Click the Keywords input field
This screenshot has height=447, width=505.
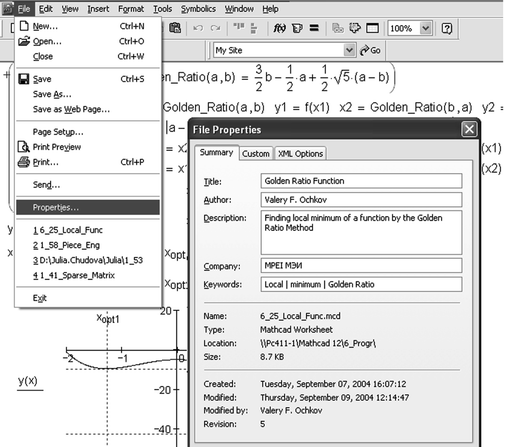[x=361, y=284]
